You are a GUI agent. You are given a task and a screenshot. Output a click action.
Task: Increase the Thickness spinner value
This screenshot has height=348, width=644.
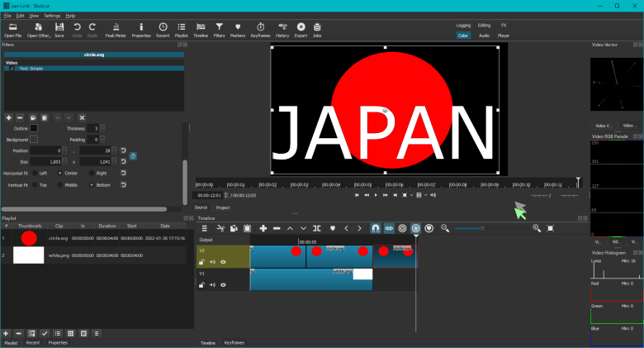(104, 126)
